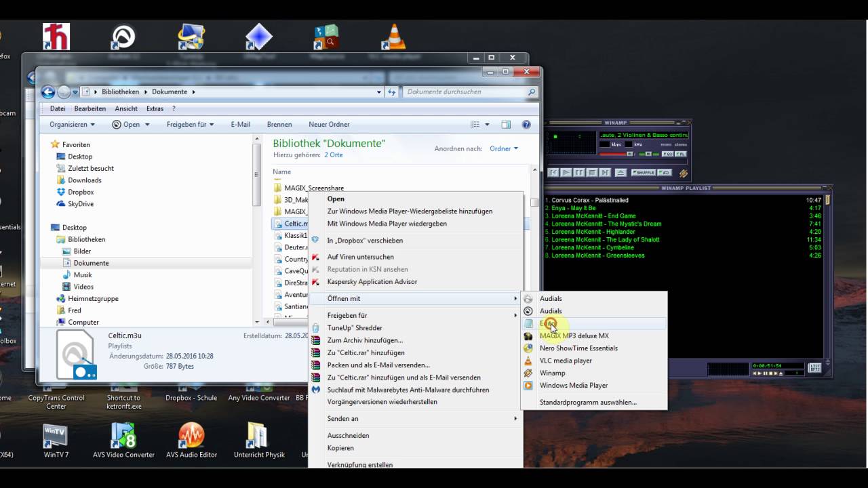Click Winamp's Eject button

[x=620, y=173]
